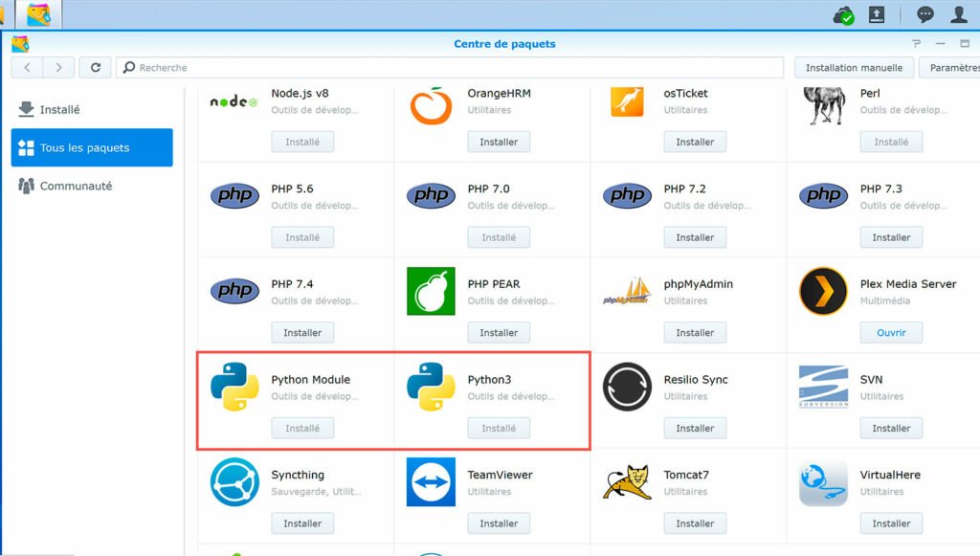Click the PHP 7.0 Installé button
Screen dimensions: 980x556
[x=499, y=237]
